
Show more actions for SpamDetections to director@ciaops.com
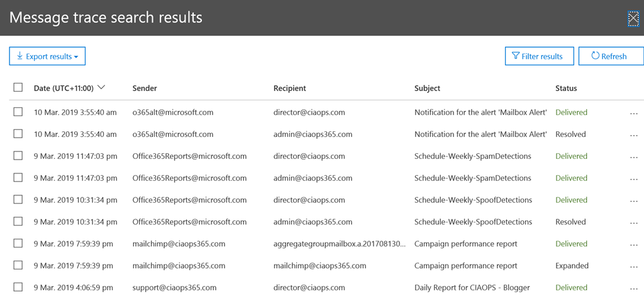coord(633,157)
